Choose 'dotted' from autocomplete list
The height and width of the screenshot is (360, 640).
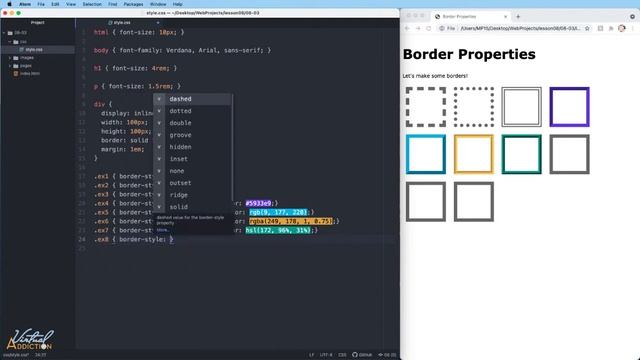pos(192,111)
